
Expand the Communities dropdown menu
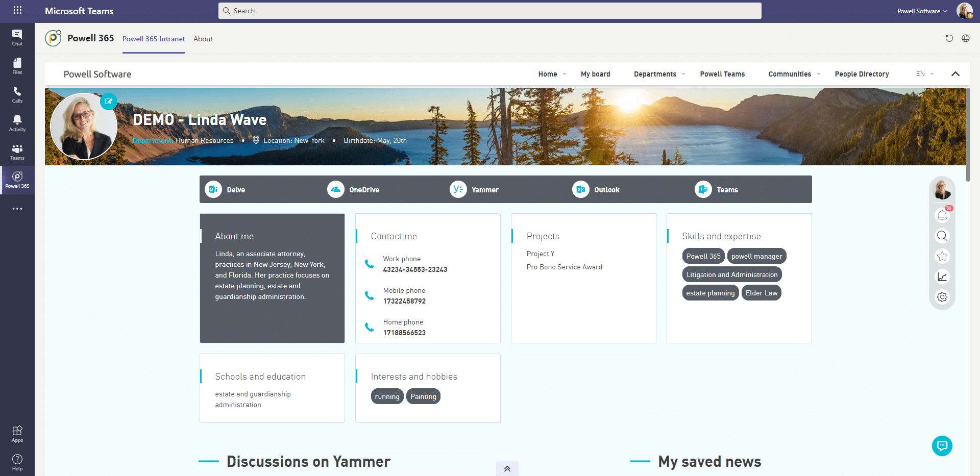tap(794, 74)
